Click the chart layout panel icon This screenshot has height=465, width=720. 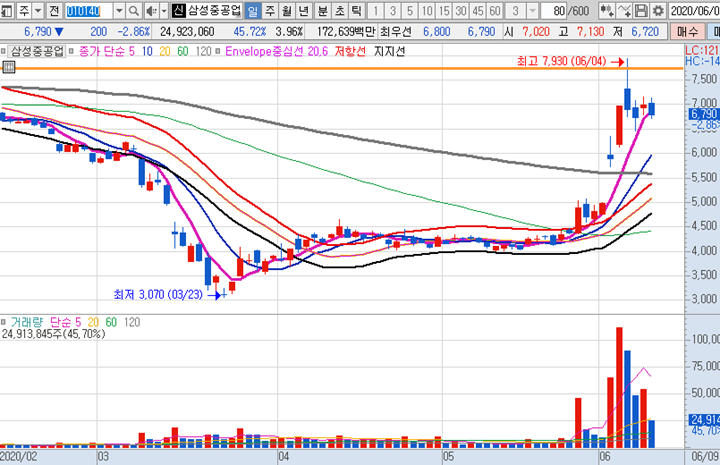[x=6, y=11]
